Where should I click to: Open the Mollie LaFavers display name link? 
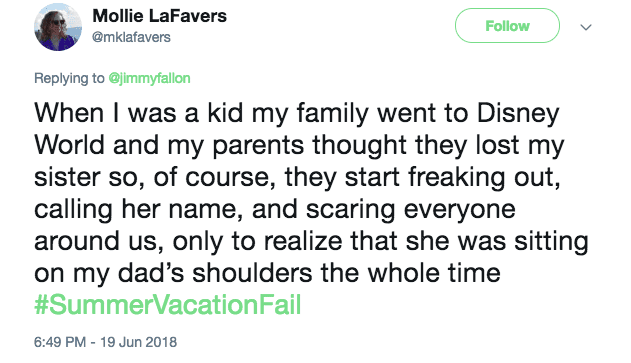pyautogui.click(x=159, y=16)
